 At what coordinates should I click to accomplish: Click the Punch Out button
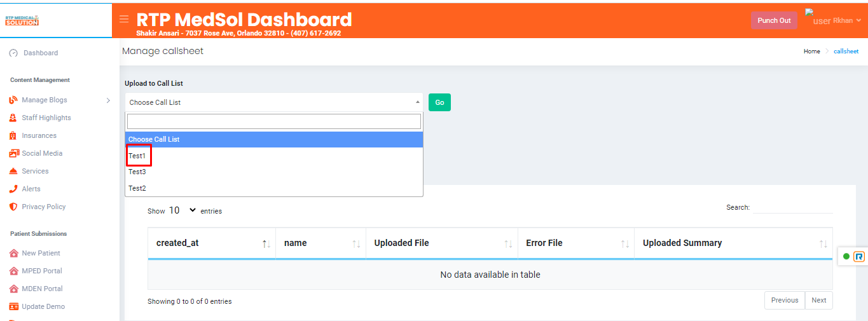(x=774, y=20)
